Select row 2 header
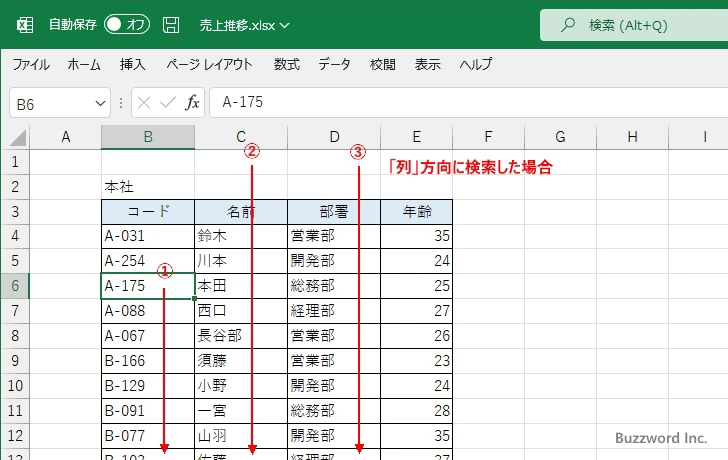The width and height of the screenshot is (728, 460). (x=15, y=187)
